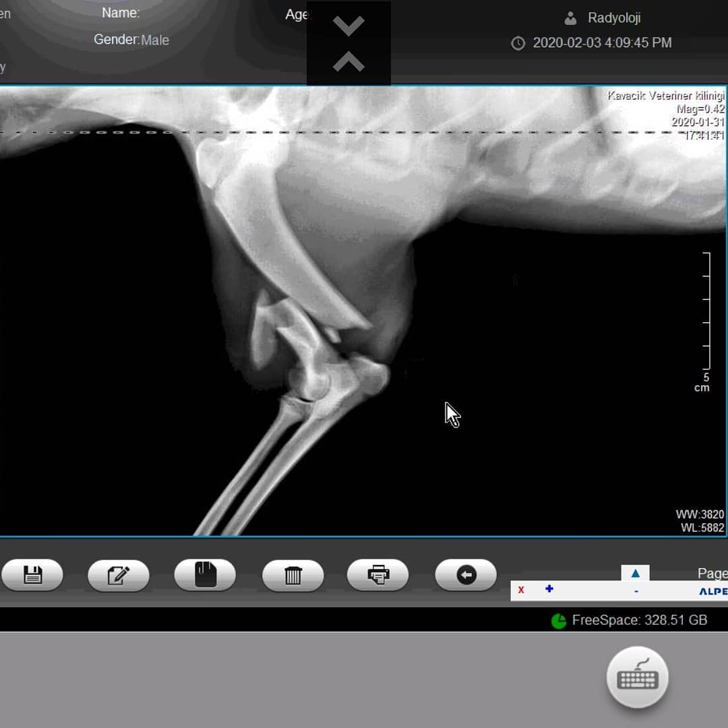Viewport: 728px width, 728px height.
Task: Click the blue minus on small toolbar
Action: point(636,591)
